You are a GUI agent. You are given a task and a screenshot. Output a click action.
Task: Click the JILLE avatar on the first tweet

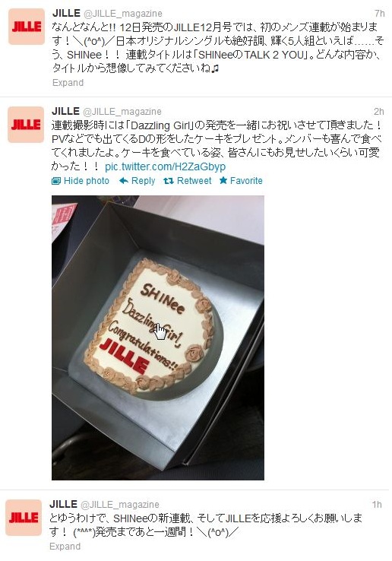(27, 27)
